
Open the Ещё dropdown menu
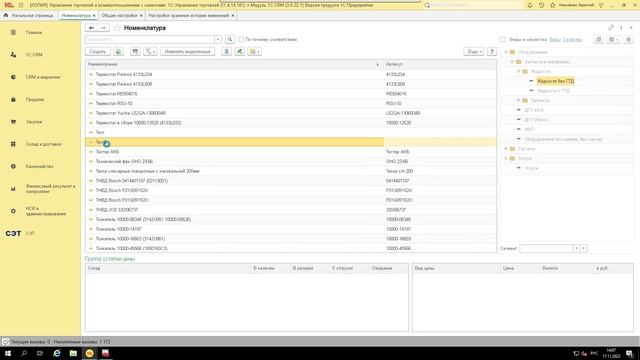(x=474, y=52)
